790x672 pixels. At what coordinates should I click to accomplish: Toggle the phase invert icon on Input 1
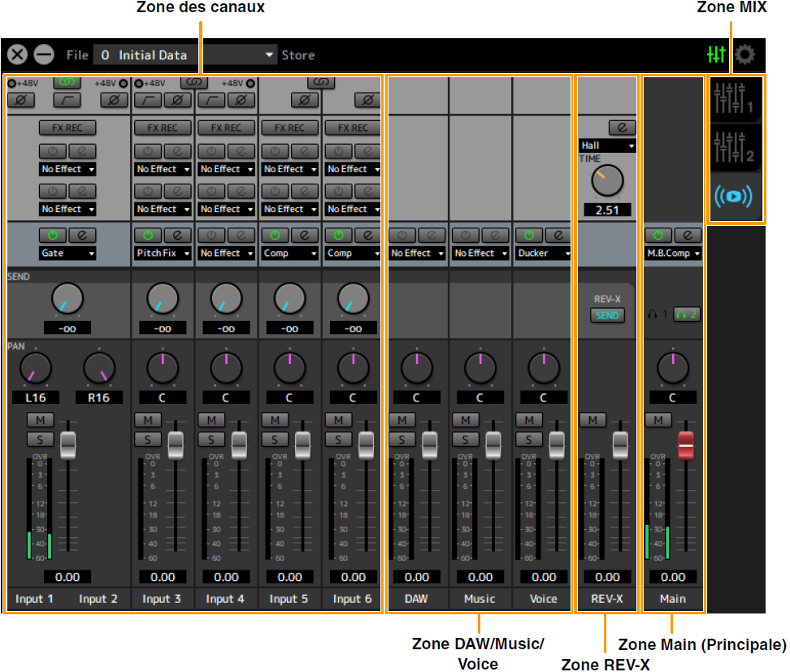[x=20, y=100]
